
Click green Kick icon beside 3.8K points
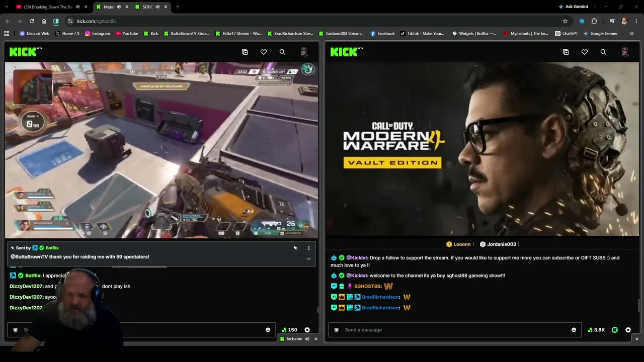pos(615,330)
